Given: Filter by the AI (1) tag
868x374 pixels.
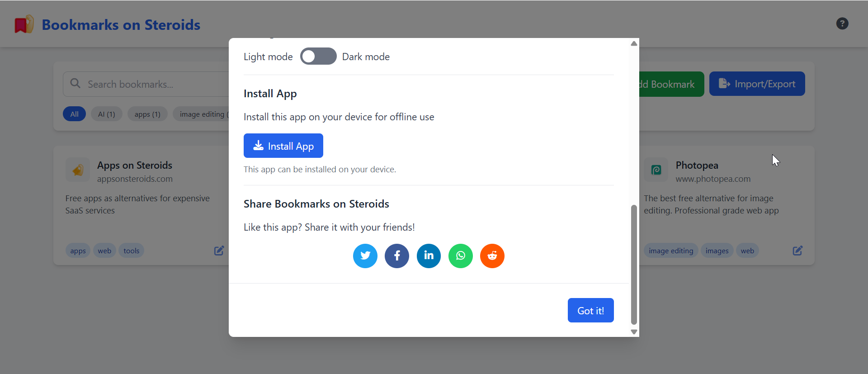Looking at the screenshot, I should (x=107, y=114).
